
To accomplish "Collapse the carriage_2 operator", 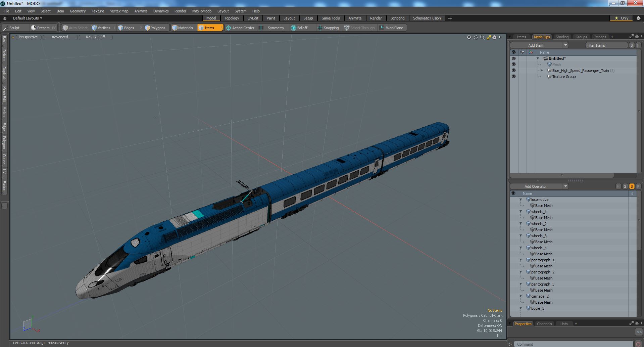I will pyautogui.click(x=521, y=296).
